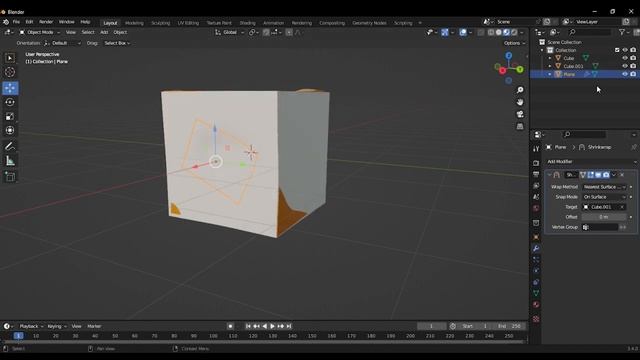Open the Material properties tab
Image resolution: width=640 pixels, height=360 pixels.
[x=536, y=304]
